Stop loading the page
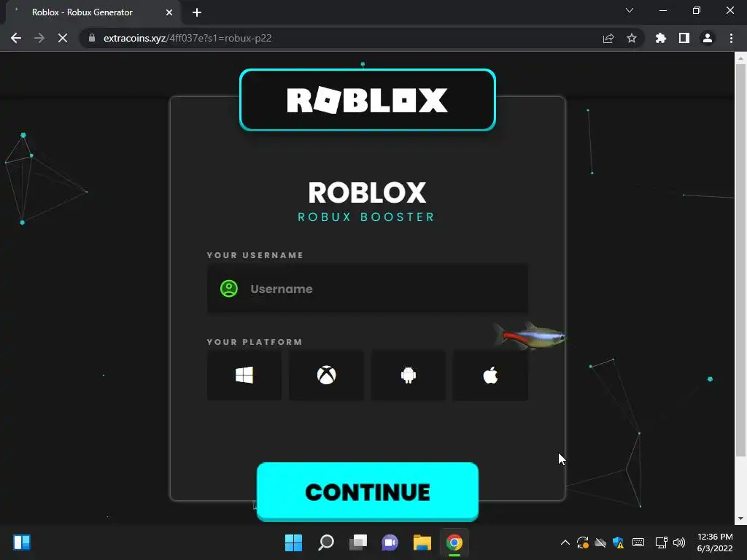Image resolution: width=747 pixels, height=560 pixels. click(63, 38)
